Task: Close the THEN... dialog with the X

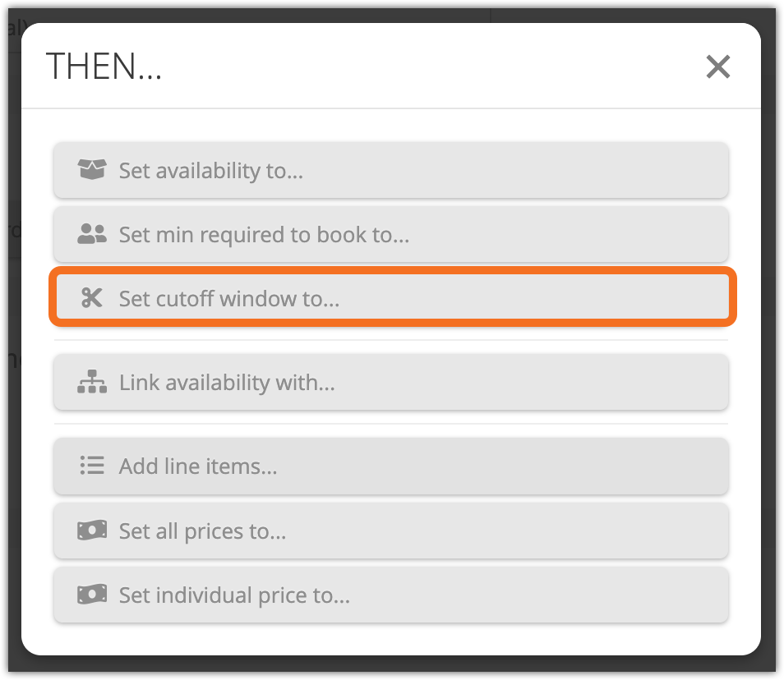Action: tap(718, 67)
